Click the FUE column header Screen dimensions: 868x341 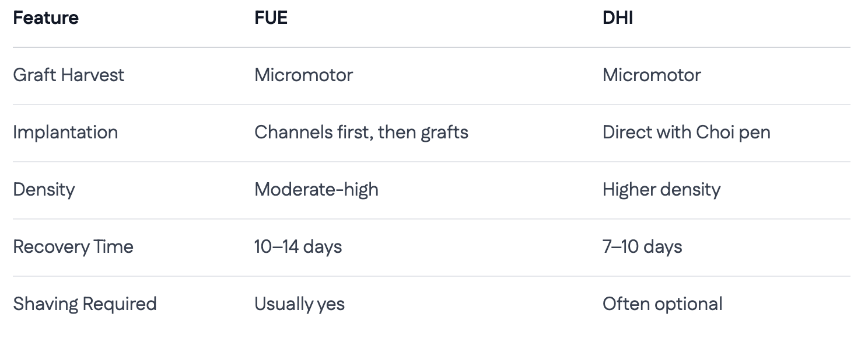point(271,18)
